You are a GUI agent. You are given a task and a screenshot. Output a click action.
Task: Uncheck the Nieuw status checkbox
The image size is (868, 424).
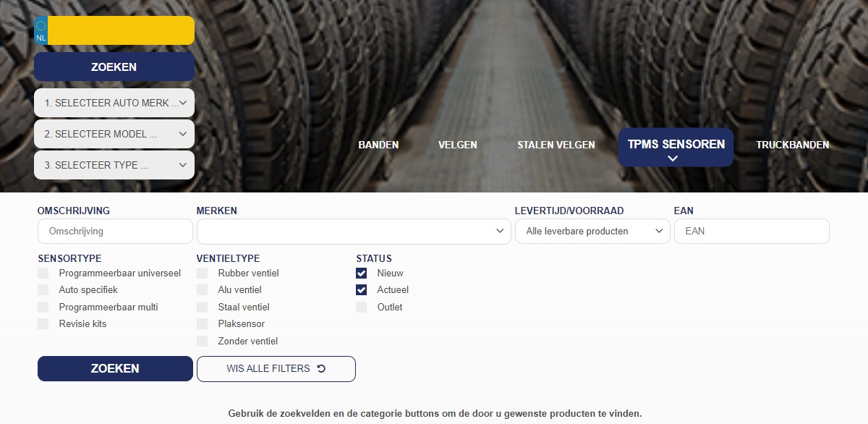click(362, 274)
